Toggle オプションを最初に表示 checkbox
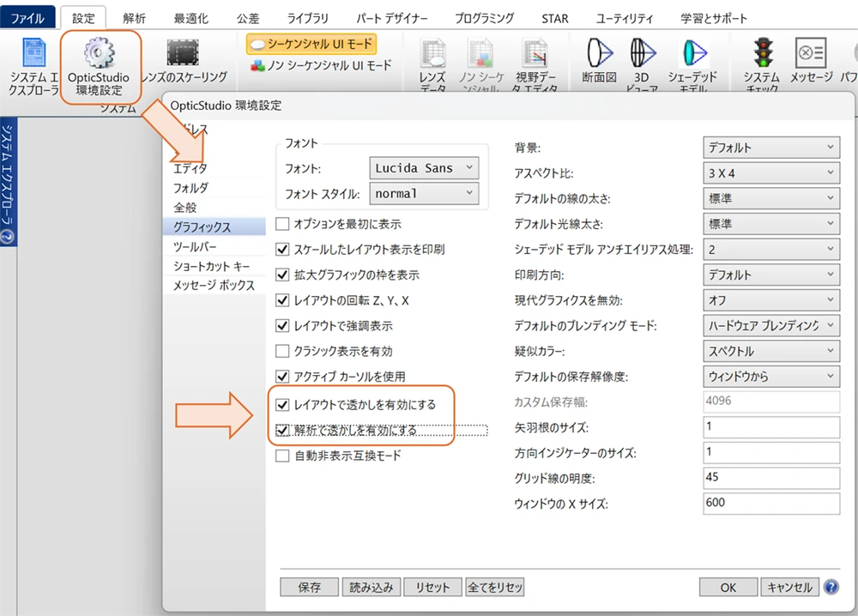The width and height of the screenshot is (858, 616). point(282,224)
